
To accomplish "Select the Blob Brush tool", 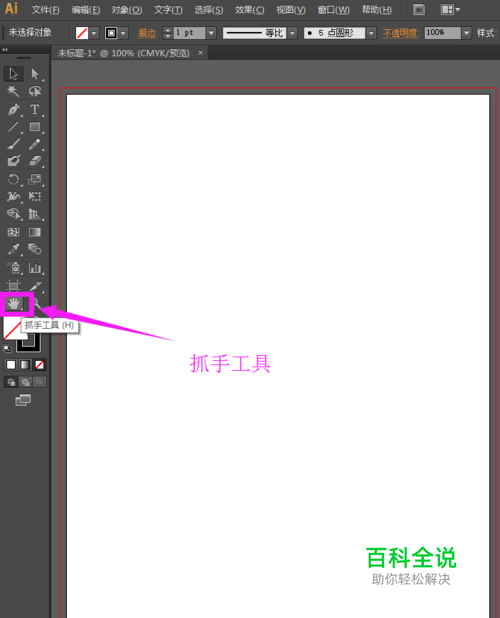I will pos(13,161).
